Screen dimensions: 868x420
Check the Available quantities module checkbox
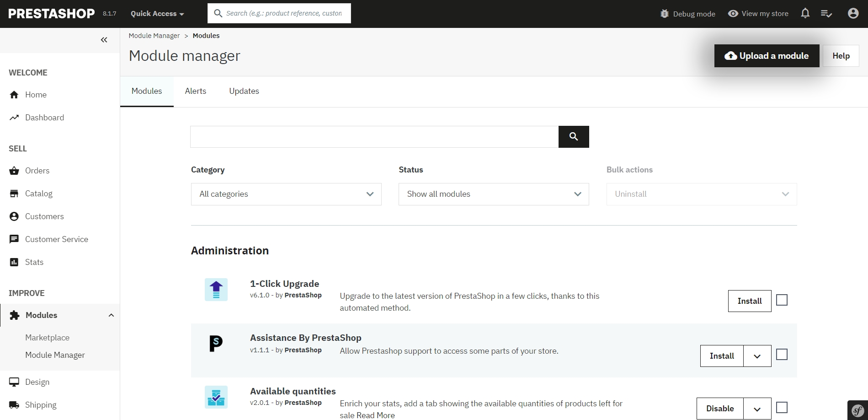click(x=782, y=407)
